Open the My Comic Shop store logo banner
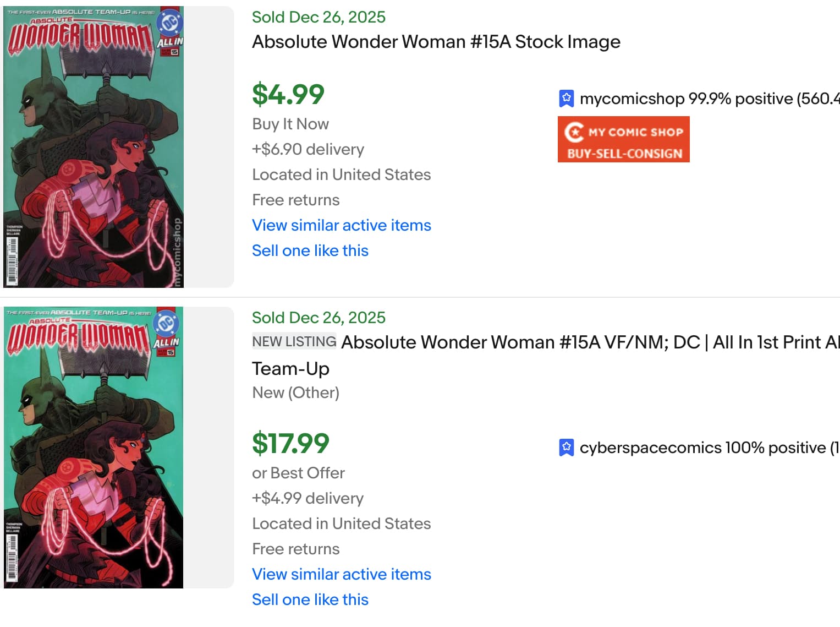The width and height of the screenshot is (840, 627). click(623, 139)
